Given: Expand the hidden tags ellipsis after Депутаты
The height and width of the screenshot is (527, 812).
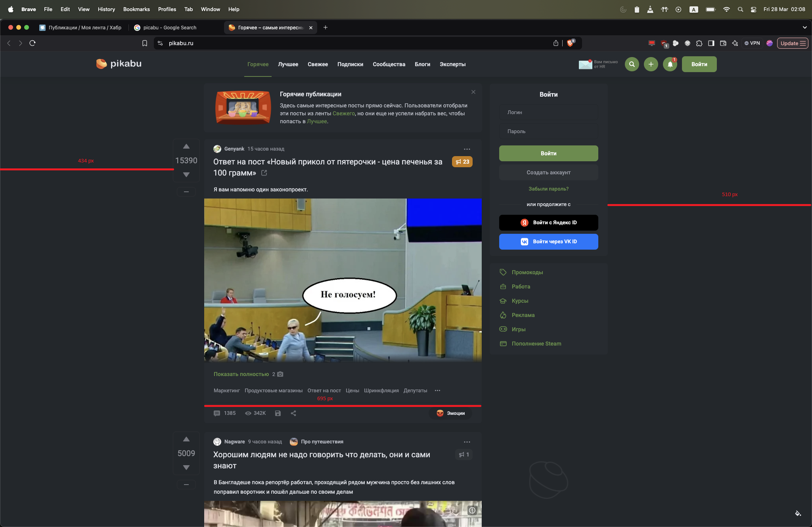Looking at the screenshot, I should 437,391.
